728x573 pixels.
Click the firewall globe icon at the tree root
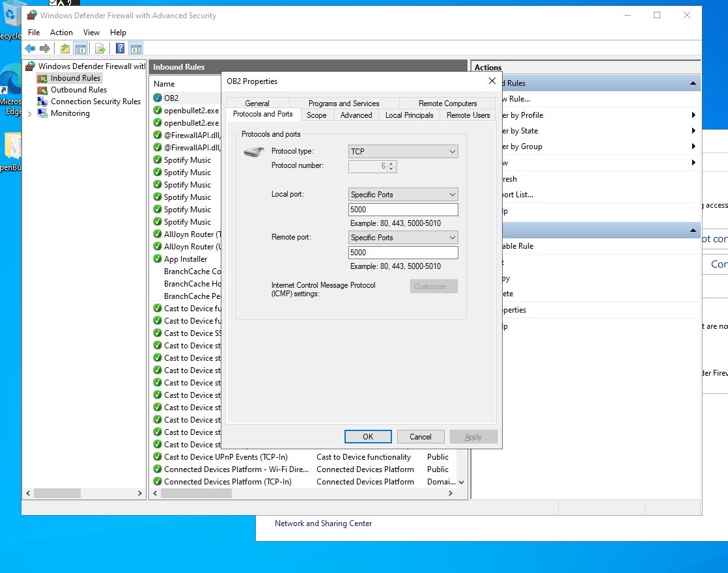tap(31, 66)
